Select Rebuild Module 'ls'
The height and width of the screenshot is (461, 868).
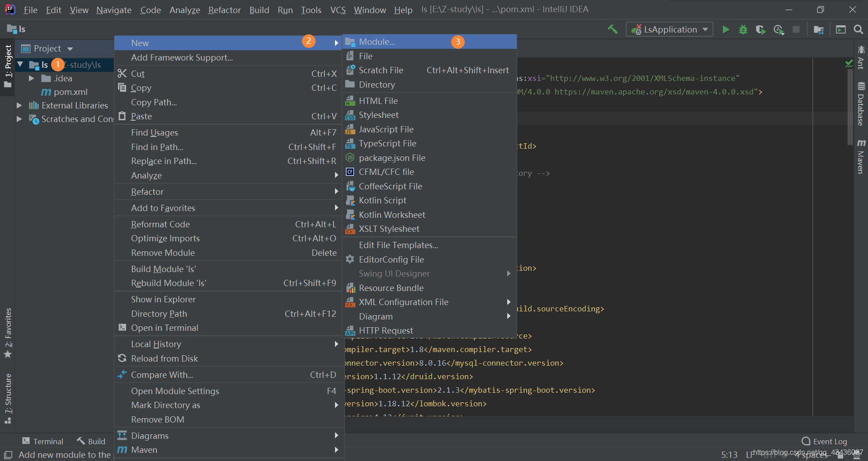coord(229,283)
